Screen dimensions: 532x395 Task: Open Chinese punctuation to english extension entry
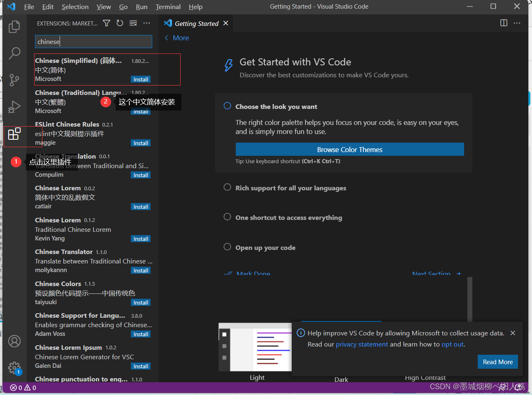pyautogui.click(x=93, y=379)
